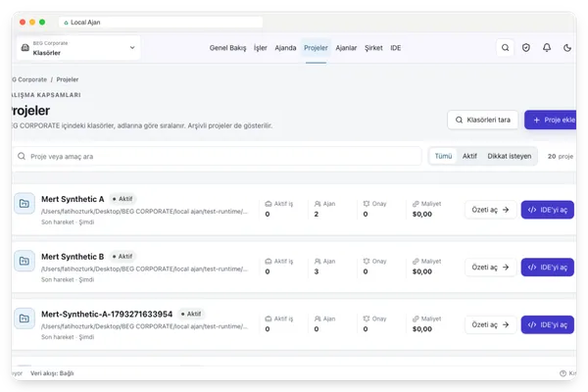Select the Dikkat isteyen filter
This screenshot has height=392, width=588.
510,156
